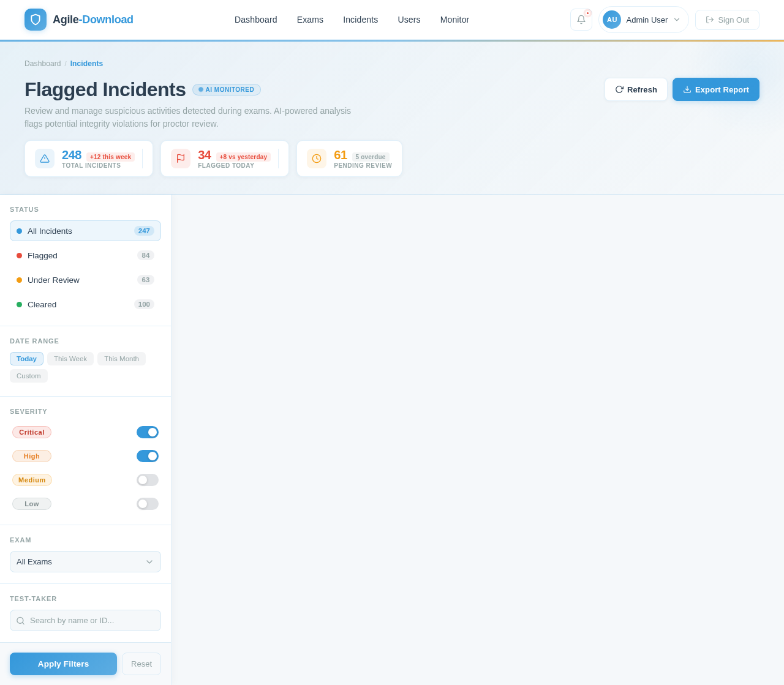Image resolution: width=784 pixels, height=685 pixels.
Task: Click the Agile-Download shield logo
Action: [x=36, y=20]
